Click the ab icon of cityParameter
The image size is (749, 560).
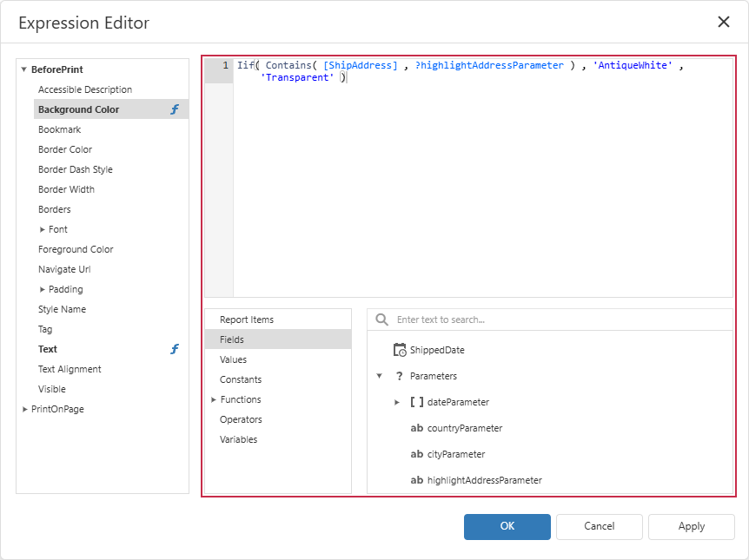[x=416, y=454]
